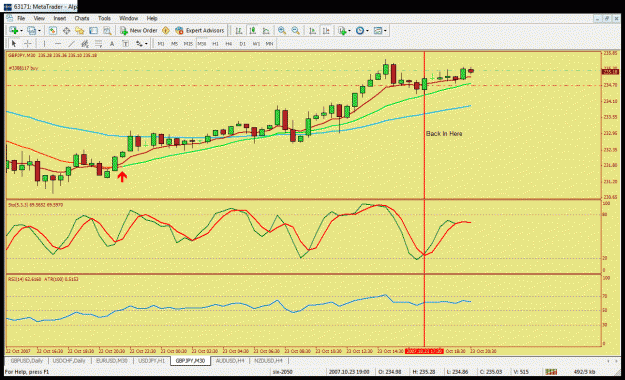Toggle the Expert Advisors button
The image size is (625, 380).
click(x=200, y=31)
